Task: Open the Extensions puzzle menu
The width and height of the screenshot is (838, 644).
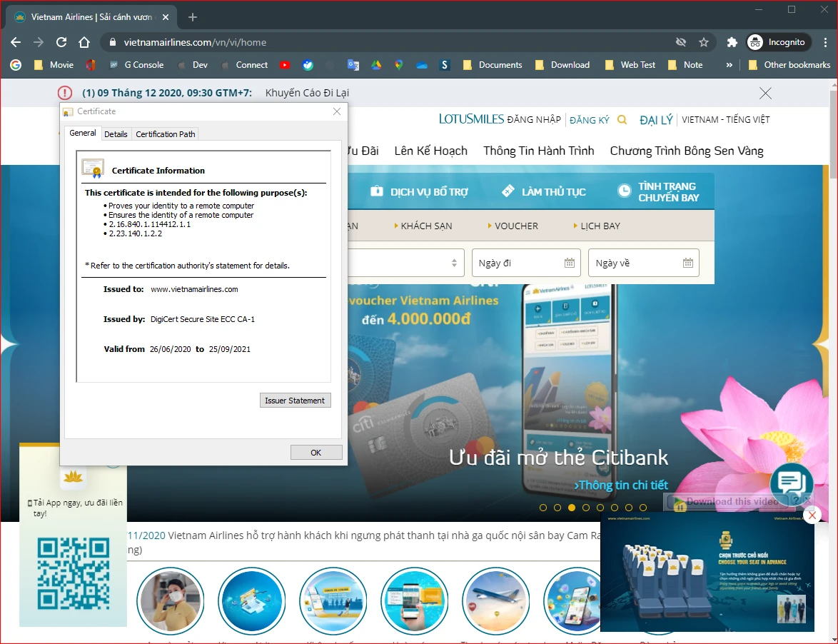Action: [732, 42]
